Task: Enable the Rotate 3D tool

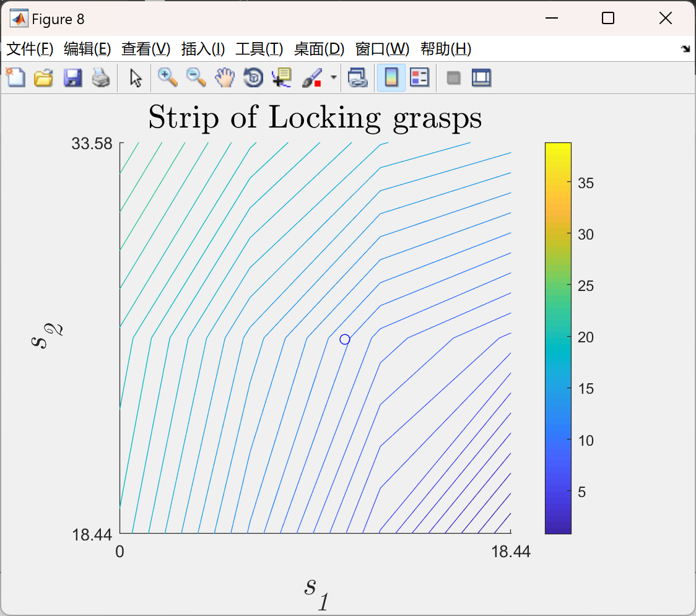Action: (x=253, y=77)
